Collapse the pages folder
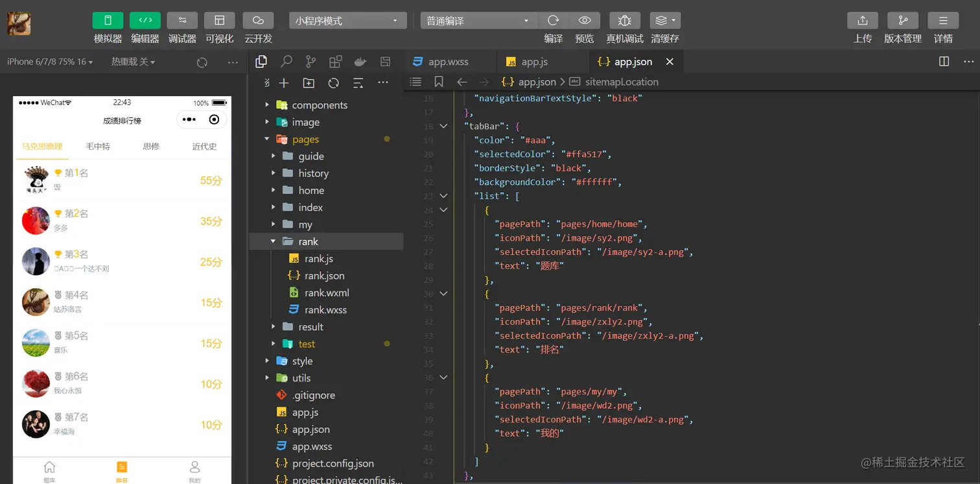 pos(326,139)
